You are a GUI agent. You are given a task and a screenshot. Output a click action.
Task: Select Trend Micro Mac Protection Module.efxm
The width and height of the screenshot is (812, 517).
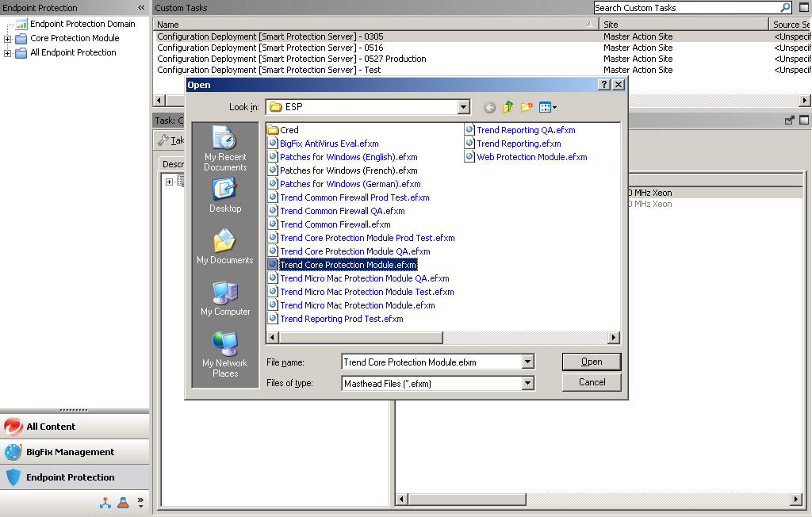pyautogui.click(x=351, y=305)
